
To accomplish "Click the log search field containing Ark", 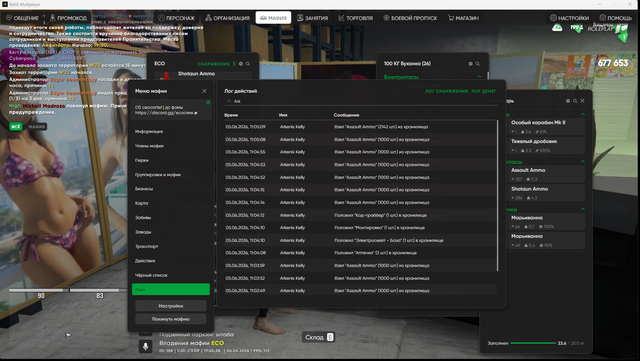I will [x=361, y=101].
